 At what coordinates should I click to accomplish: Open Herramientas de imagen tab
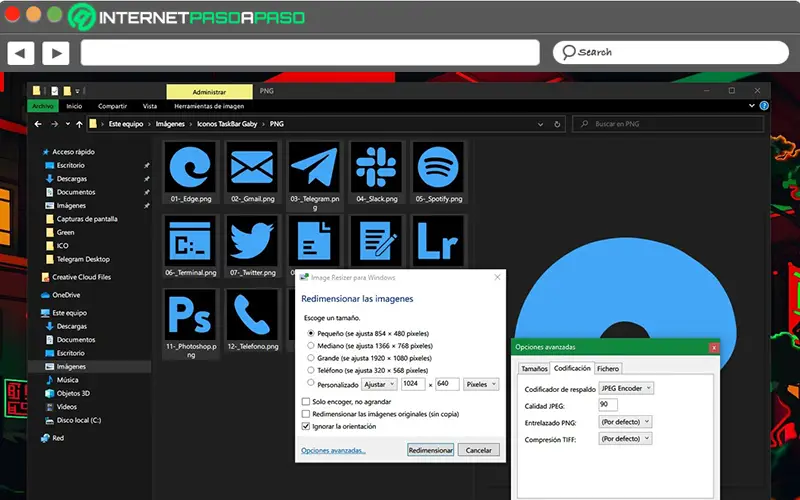[x=209, y=106]
